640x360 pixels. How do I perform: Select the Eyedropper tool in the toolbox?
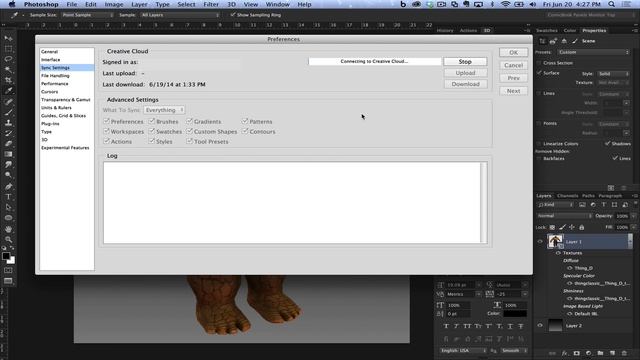(8, 91)
